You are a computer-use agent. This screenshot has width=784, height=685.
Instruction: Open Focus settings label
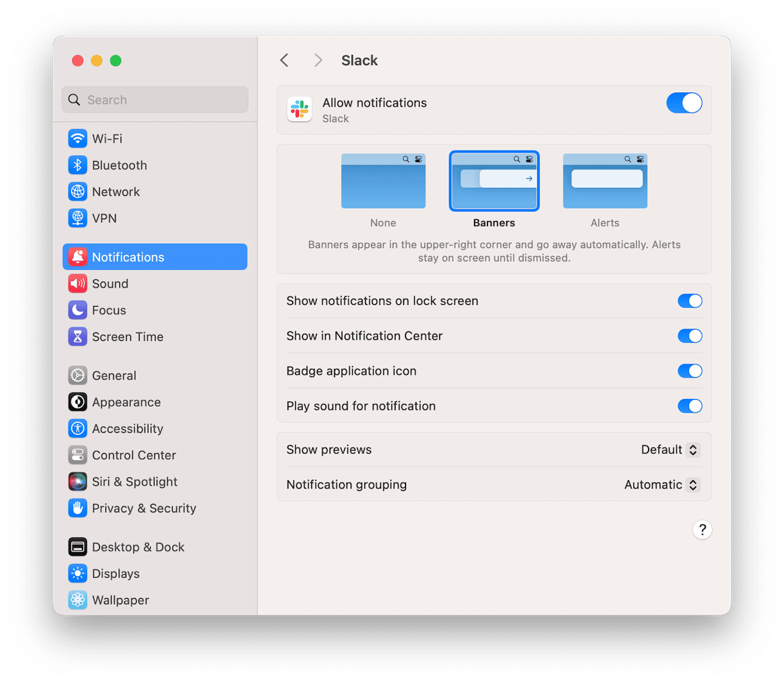pyautogui.click(x=109, y=310)
